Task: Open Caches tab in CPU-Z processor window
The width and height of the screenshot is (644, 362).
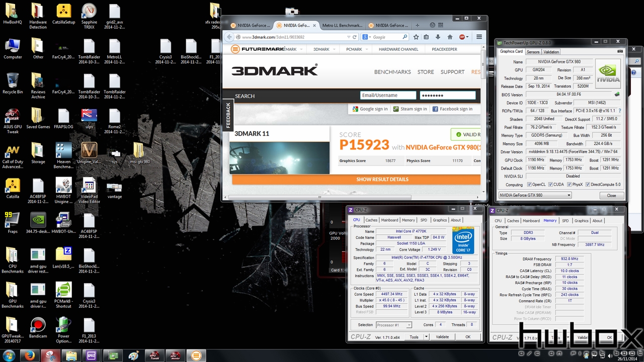Action: tap(371, 220)
